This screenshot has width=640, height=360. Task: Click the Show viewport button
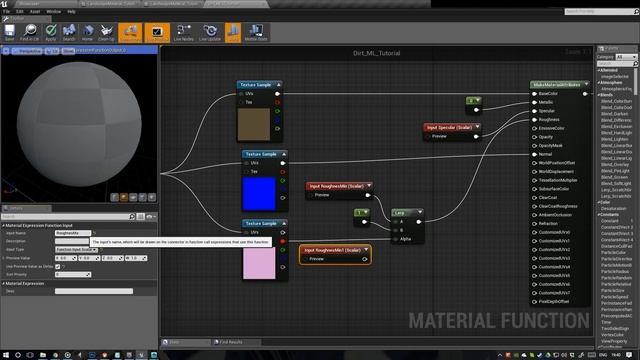tap(68, 51)
